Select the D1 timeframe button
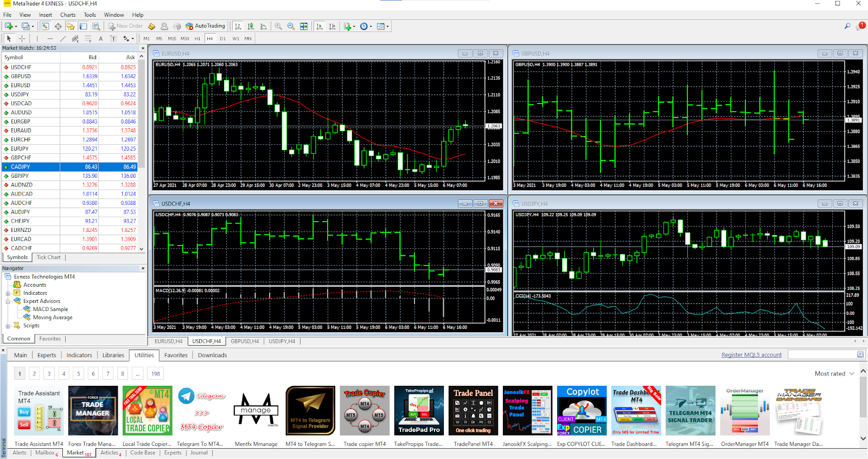Image resolution: width=868 pixels, height=459 pixels. pos(222,38)
